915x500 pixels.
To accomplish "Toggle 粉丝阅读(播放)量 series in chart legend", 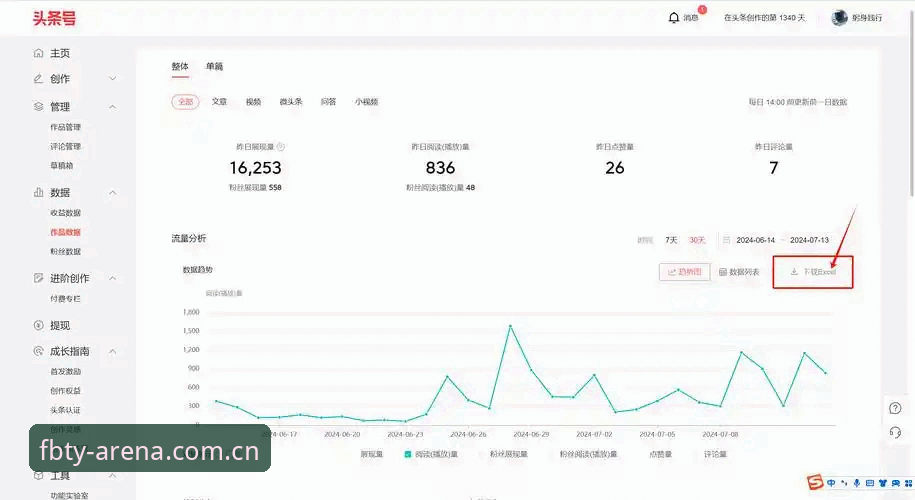I will [x=588, y=454].
